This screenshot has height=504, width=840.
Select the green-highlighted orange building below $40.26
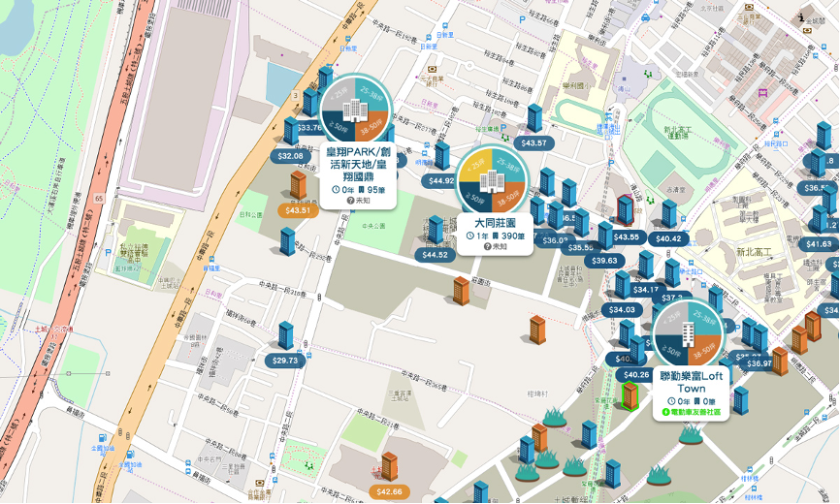click(630, 395)
